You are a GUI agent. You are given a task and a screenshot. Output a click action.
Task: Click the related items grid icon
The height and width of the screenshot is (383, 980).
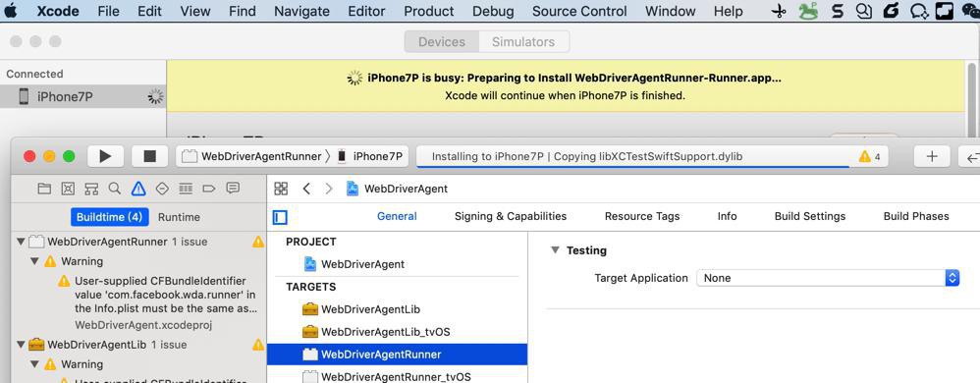(x=281, y=189)
